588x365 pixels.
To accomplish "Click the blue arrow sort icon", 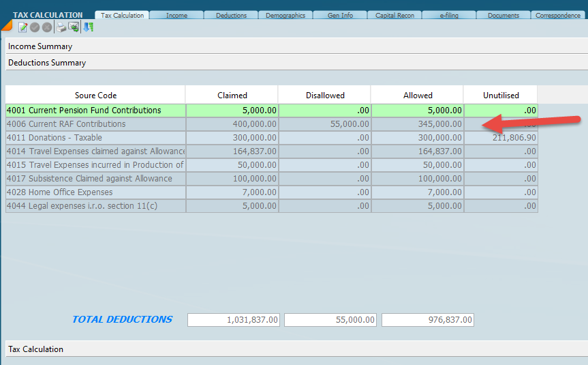I will pyautogui.click(x=89, y=27).
